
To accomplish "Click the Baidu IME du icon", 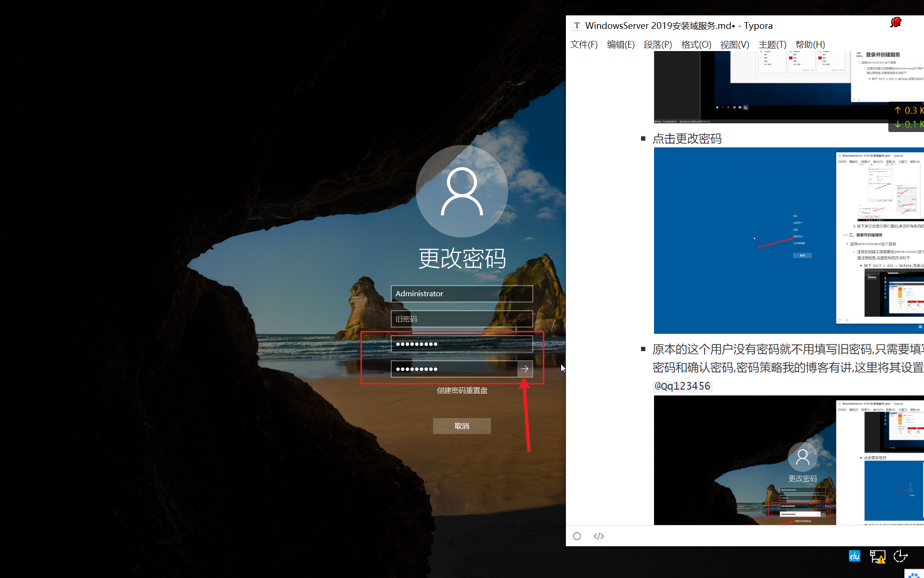I will [855, 556].
